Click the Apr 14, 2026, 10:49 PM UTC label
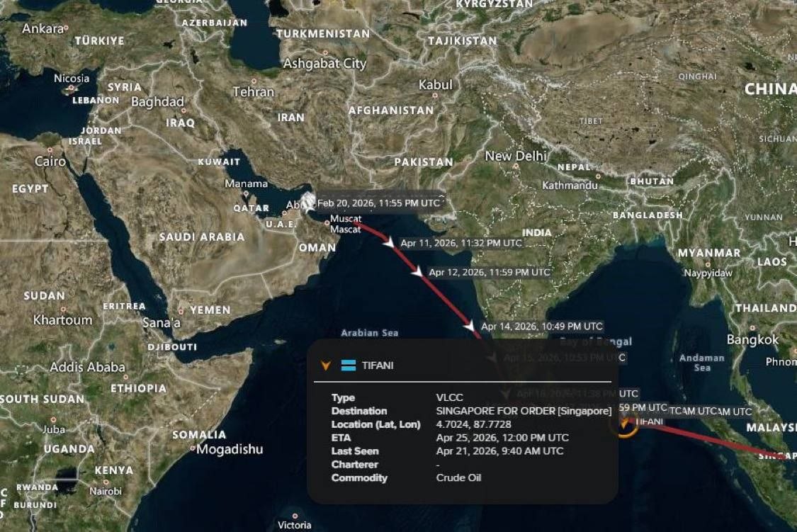 (x=542, y=326)
